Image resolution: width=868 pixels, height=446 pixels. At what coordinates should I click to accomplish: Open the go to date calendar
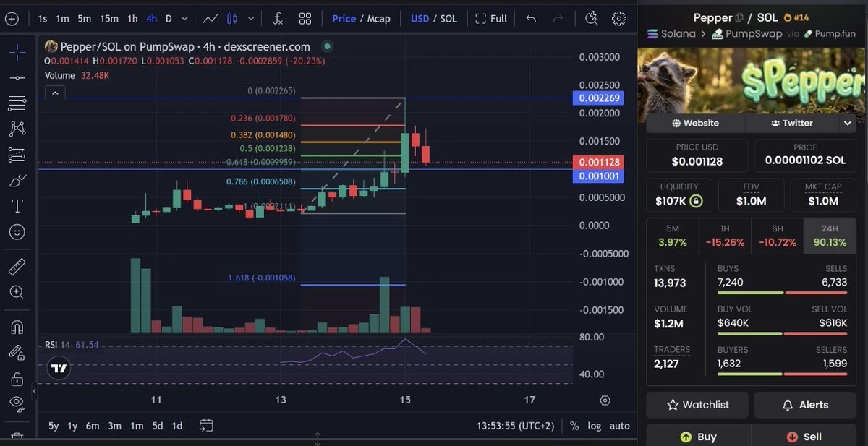206,425
